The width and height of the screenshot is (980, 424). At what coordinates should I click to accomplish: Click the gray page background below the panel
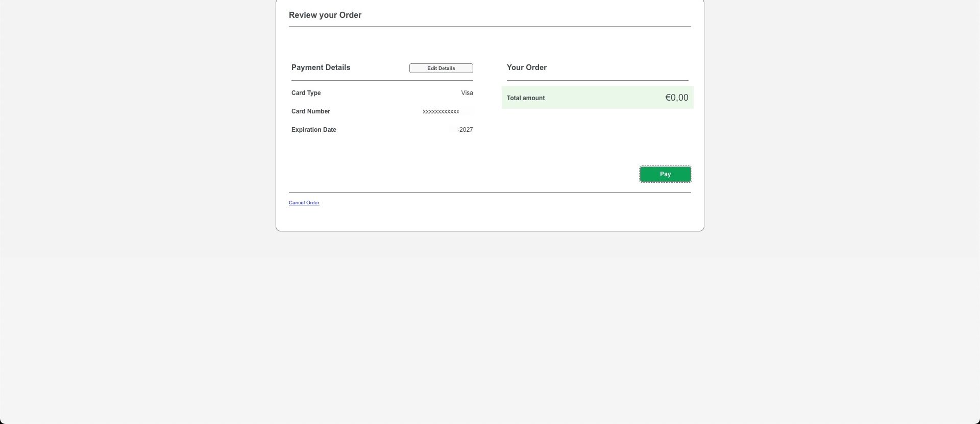click(x=489, y=327)
